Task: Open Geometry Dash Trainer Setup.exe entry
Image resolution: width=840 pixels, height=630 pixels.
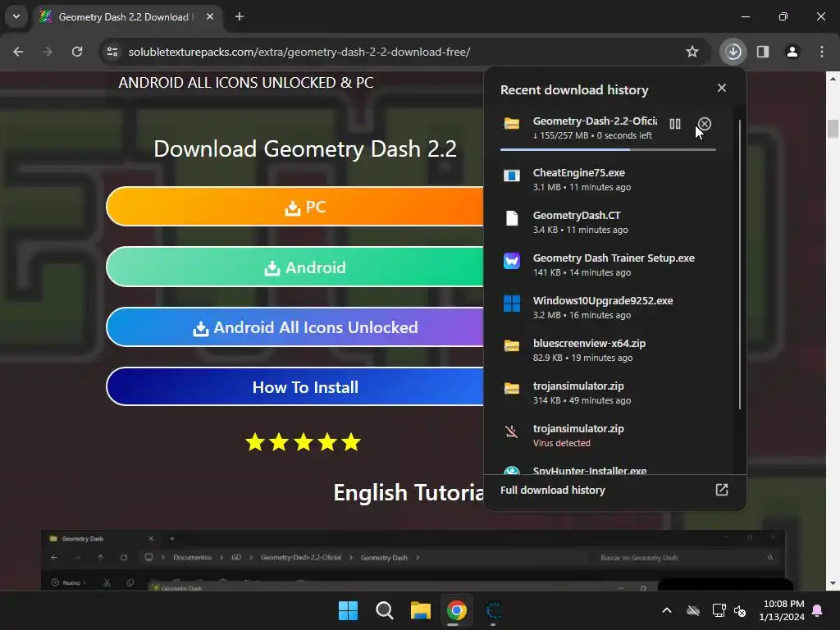Action: click(608, 265)
